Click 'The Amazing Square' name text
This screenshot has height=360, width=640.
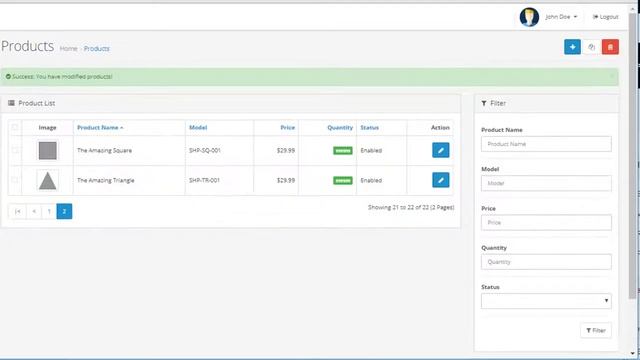click(104, 150)
